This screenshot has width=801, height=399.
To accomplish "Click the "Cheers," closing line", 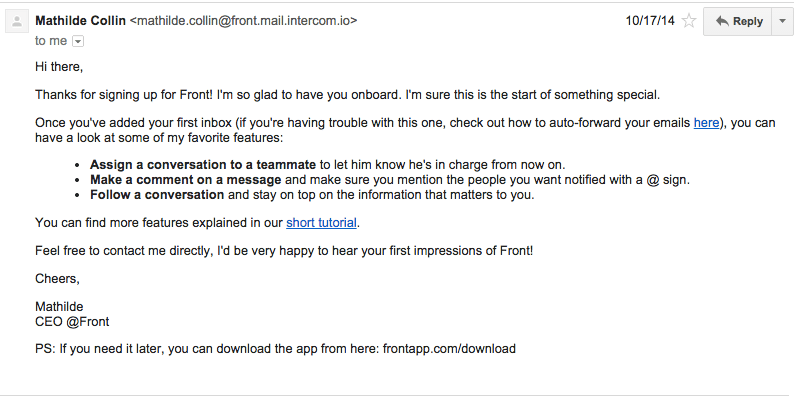I will pos(57,279).
